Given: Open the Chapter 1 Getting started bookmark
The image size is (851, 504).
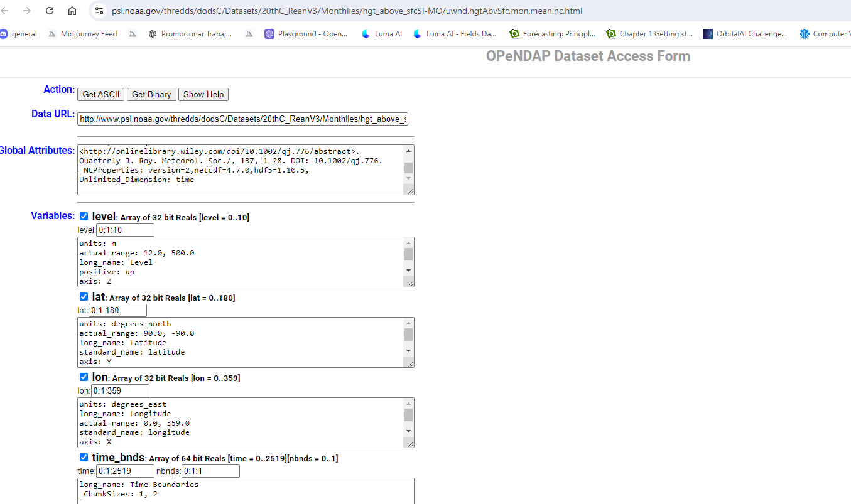Looking at the screenshot, I should 649,34.
